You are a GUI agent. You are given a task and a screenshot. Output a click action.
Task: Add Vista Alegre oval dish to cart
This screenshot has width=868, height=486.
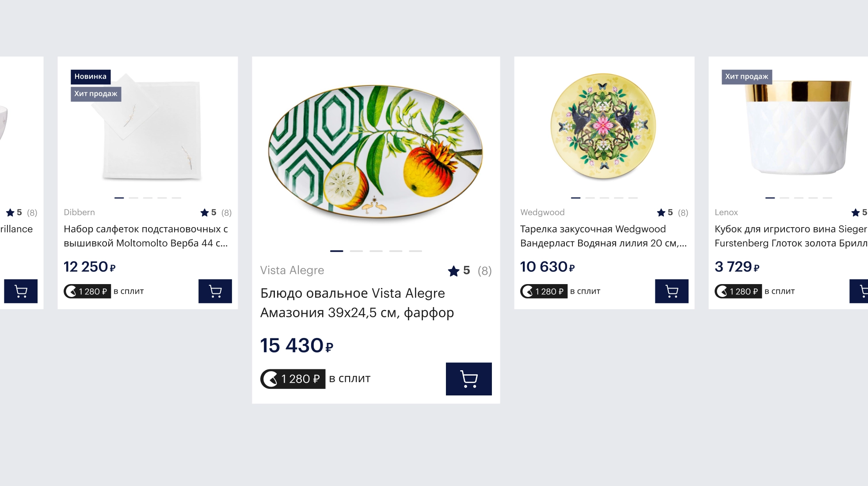pyautogui.click(x=468, y=379)
